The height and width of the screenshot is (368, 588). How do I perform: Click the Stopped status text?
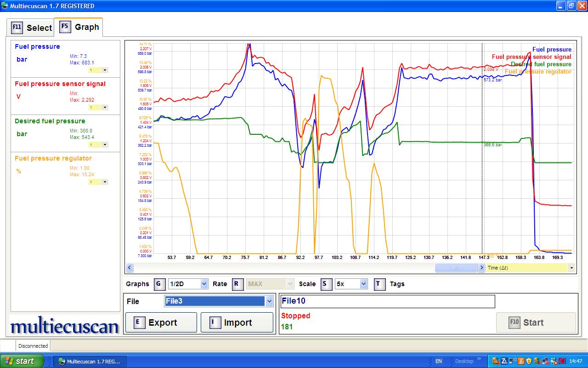point(296,316)
